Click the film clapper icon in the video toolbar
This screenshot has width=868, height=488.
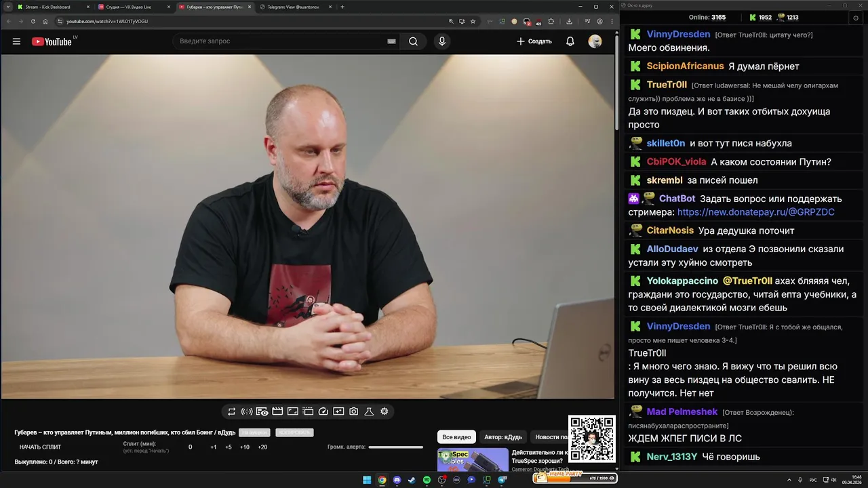[x=277, y=411]
